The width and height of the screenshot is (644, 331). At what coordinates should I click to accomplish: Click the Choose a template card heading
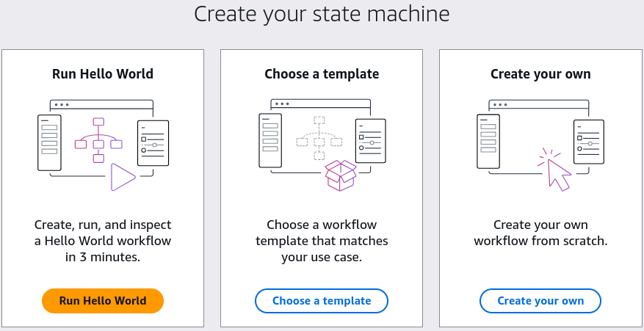(x=322, y=74)
